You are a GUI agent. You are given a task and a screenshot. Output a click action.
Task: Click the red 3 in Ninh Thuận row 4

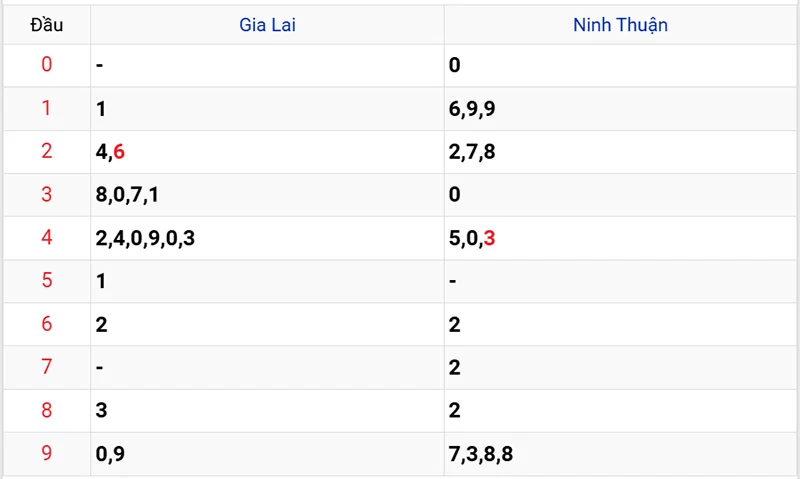489,238
